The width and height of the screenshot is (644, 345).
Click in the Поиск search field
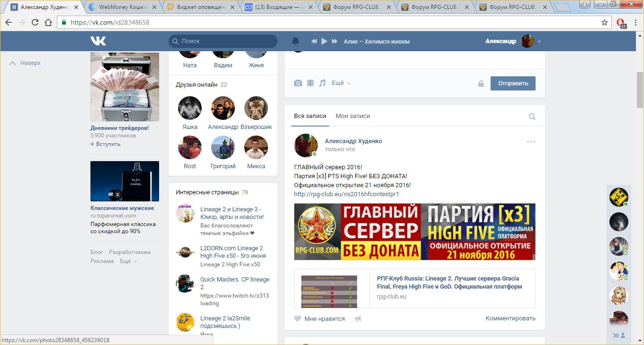pyautogui.click(x=223, y=41)
